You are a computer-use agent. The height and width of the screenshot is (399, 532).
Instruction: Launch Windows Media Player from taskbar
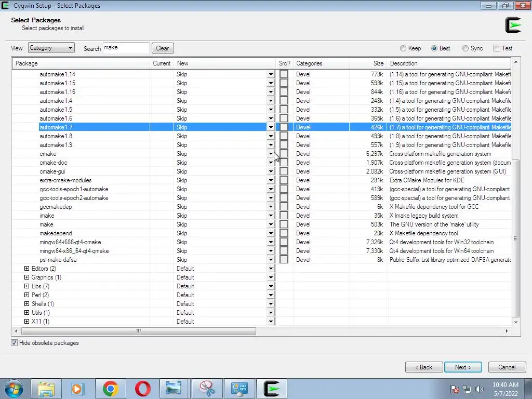coord(78,389)
